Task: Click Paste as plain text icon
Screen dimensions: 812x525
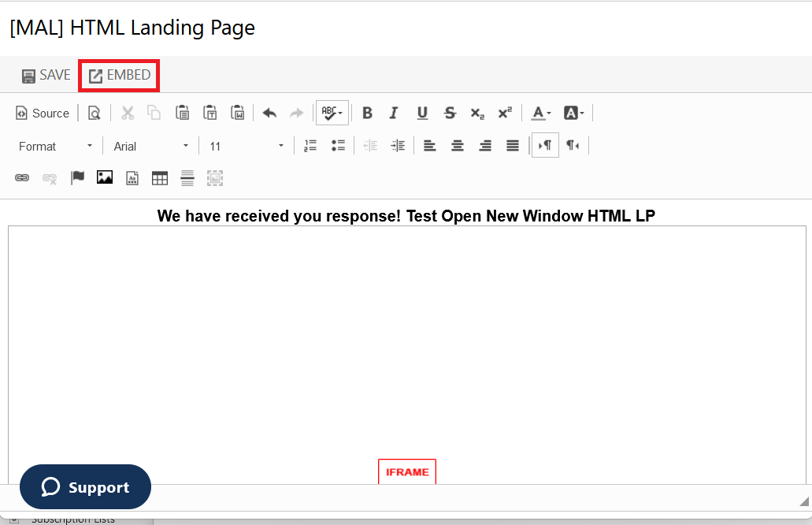Action: pyautogui.click(x=209, y=113)
